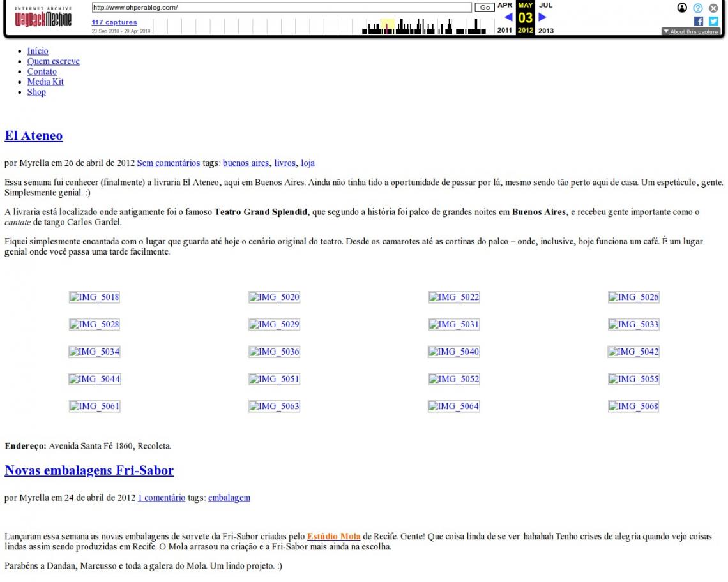Viewport: 728px width, 582px height.
Task: Open the user account icon
Action: point(682,8)
